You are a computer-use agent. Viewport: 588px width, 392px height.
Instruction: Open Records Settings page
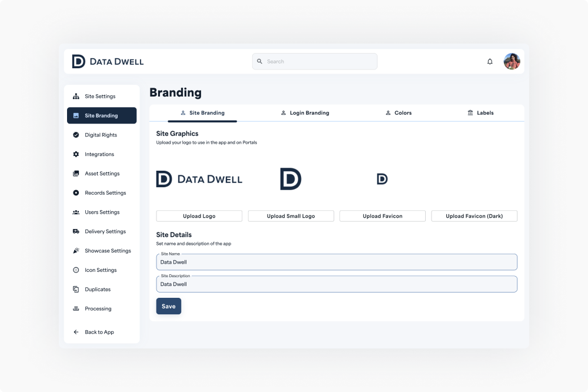pyautogui.click(x=102, y=192)
